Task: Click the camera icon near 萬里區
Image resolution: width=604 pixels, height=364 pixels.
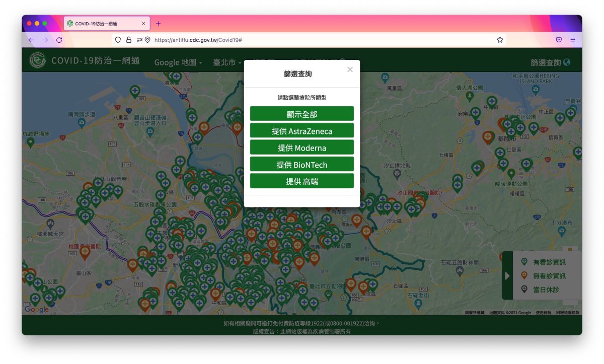Action: pyautogui.click(x=385, y=77)
